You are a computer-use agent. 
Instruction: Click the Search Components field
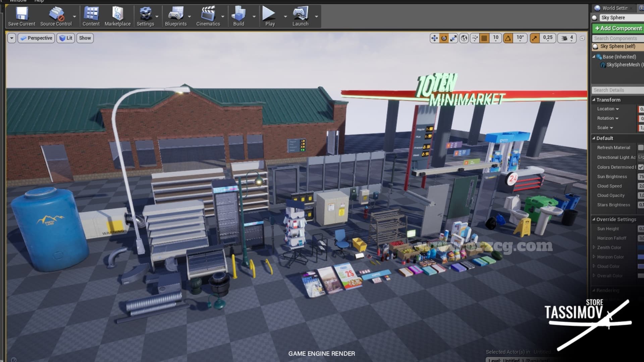click(x=618, y=39)
